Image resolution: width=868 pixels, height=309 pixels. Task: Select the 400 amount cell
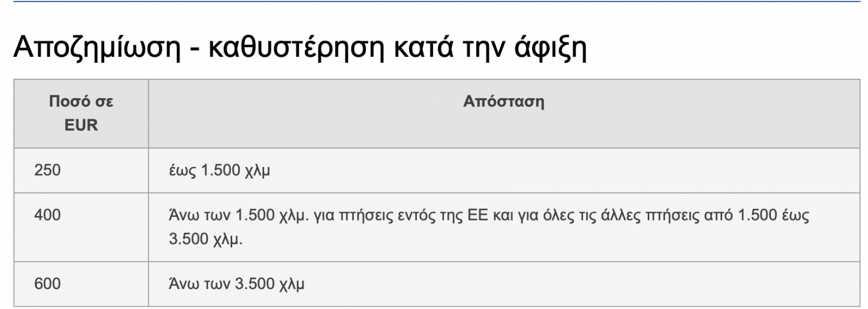(48, 215)
